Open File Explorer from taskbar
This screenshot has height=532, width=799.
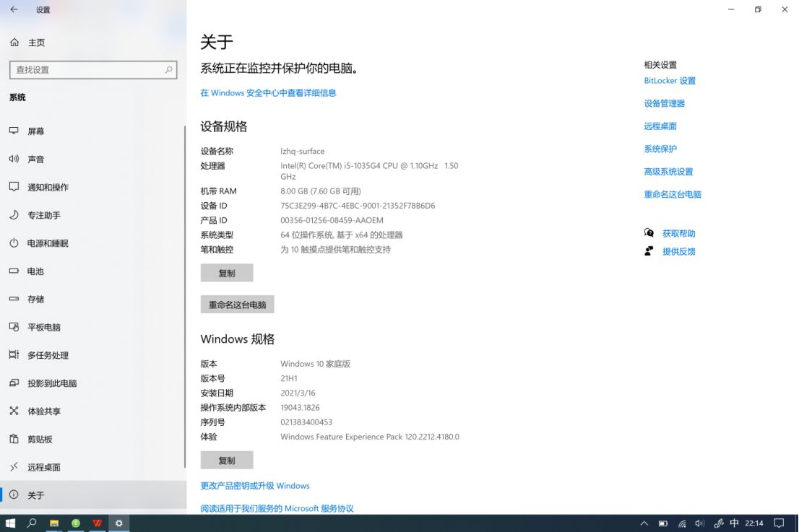click(54, 523)
